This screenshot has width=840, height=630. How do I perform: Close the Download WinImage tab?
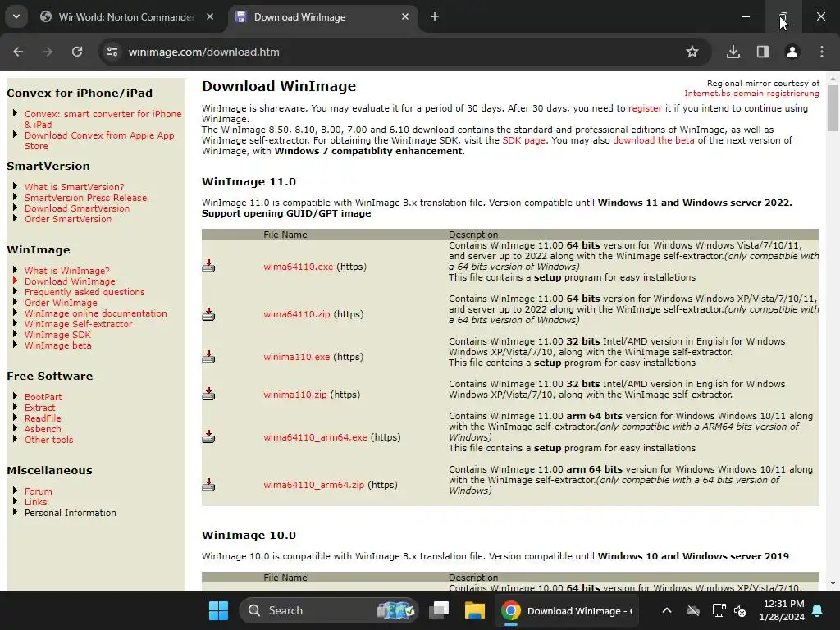point(405,16)
